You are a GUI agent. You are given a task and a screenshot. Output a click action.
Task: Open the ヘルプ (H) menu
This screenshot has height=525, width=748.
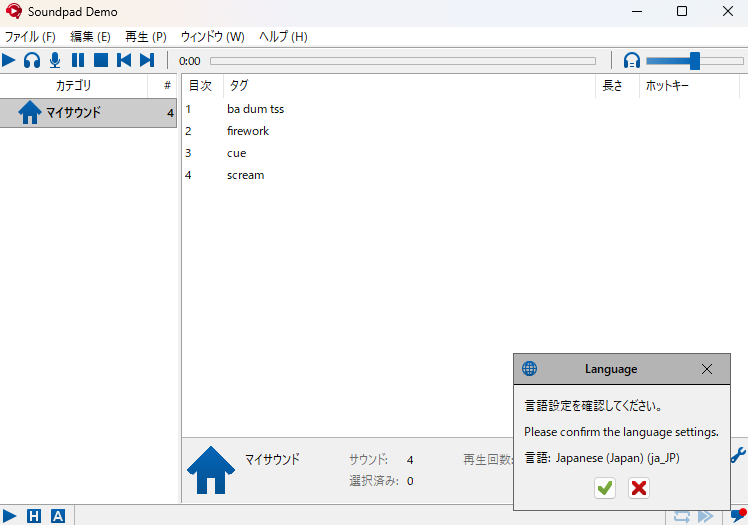[x=283, y=37]
